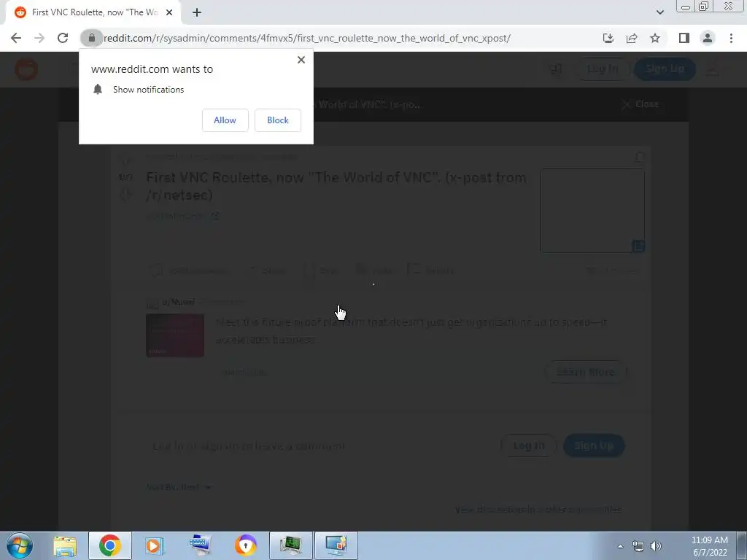Click the volume speaker tray icon
The height and width of the screenshot is (560, 747).
656,546
